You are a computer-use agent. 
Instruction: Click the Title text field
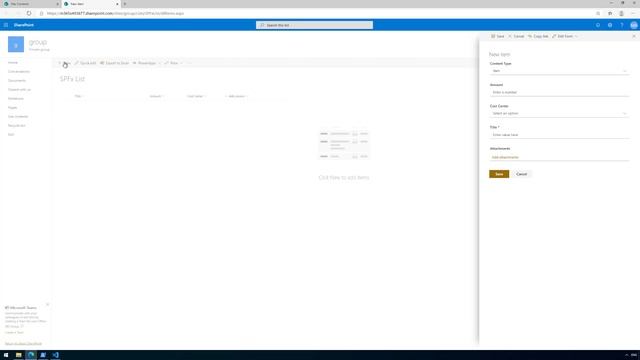click(x=559, y=135)
